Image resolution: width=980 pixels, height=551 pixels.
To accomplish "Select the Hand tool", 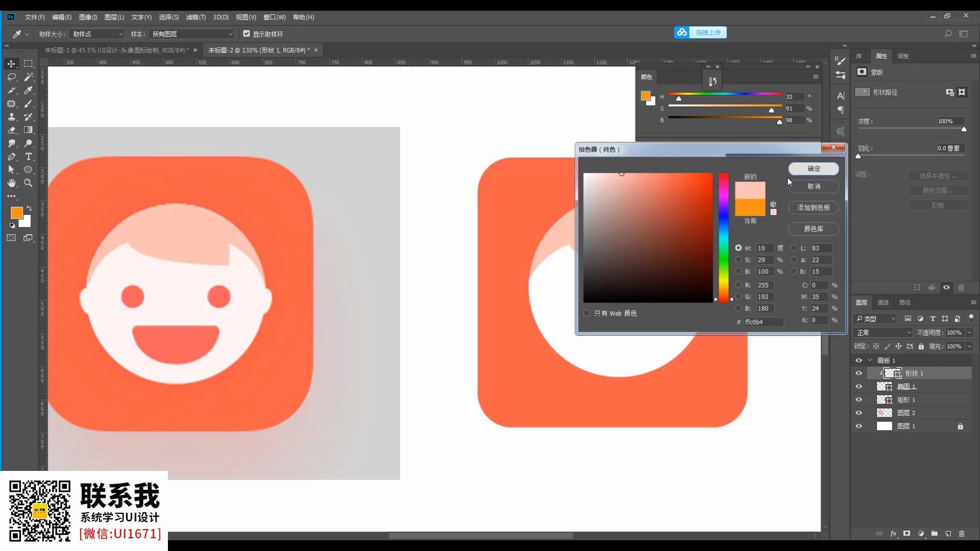I will (x=11, y=183).
